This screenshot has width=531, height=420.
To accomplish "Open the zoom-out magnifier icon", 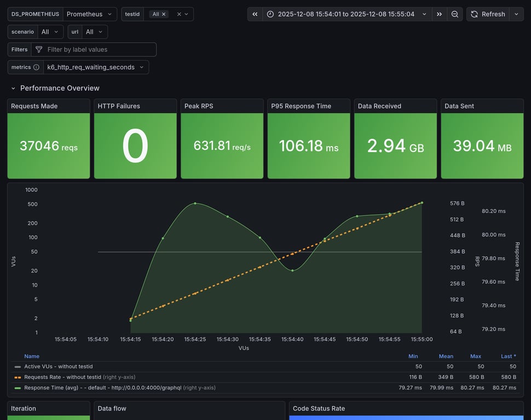I will click(455, 14).
